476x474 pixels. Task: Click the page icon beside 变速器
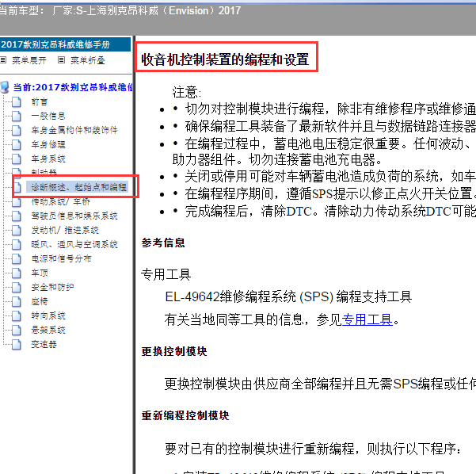point(17,345)
